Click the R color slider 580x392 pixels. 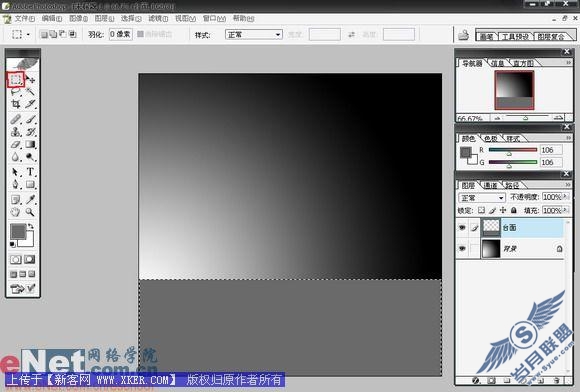[x=513, y=150]
